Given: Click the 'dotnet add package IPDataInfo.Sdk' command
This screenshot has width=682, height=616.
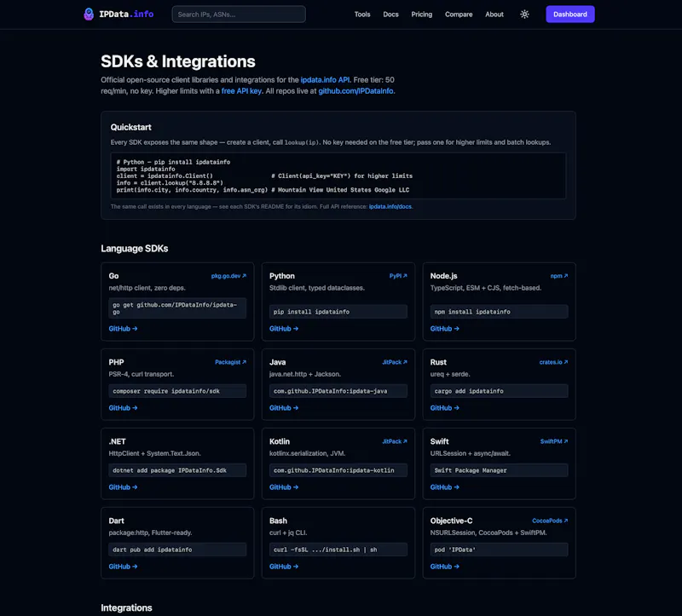Looking at the screenshot, I should coord(177,470).
